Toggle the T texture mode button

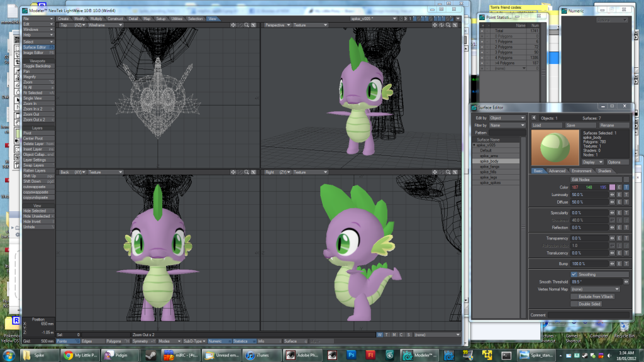387,335
